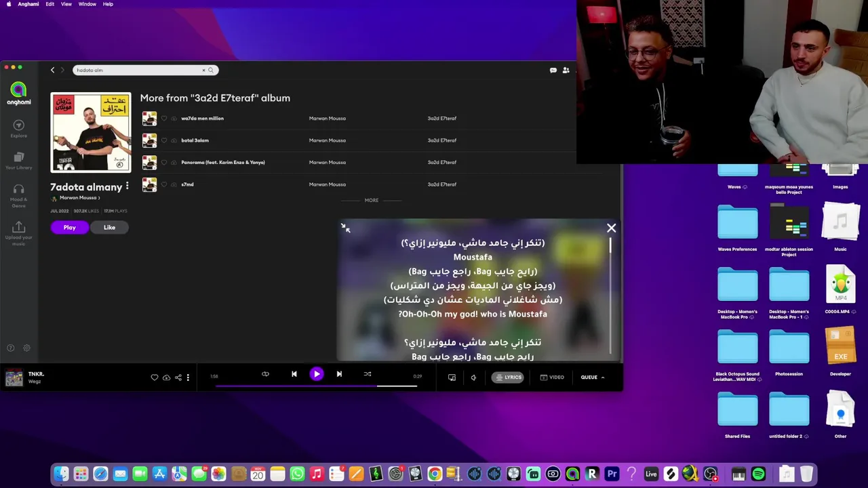Expand the QUEUE panel

tap(593, 378)
